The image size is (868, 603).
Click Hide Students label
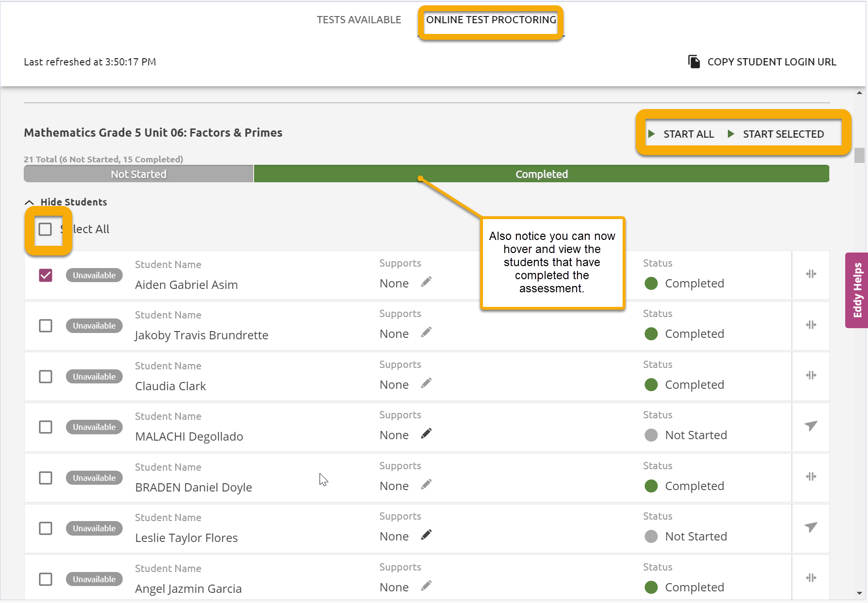(x=74, y=202)
